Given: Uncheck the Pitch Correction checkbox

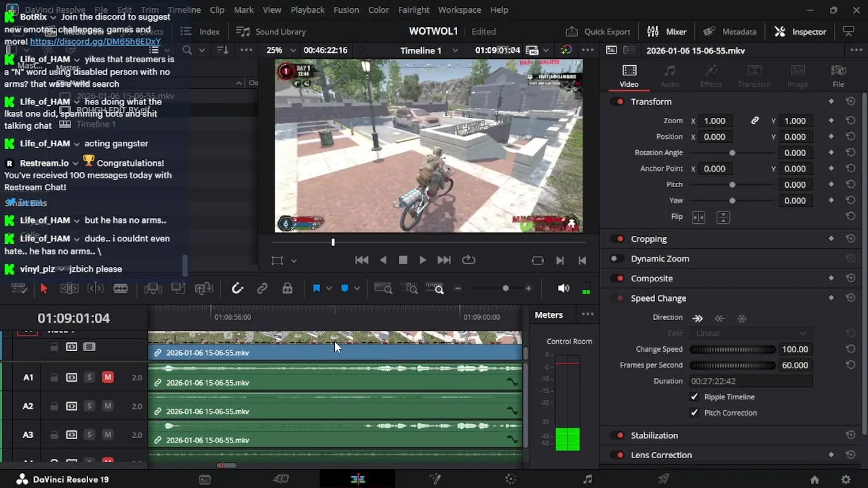Looking at the screenshot, I should coord(694,413).
